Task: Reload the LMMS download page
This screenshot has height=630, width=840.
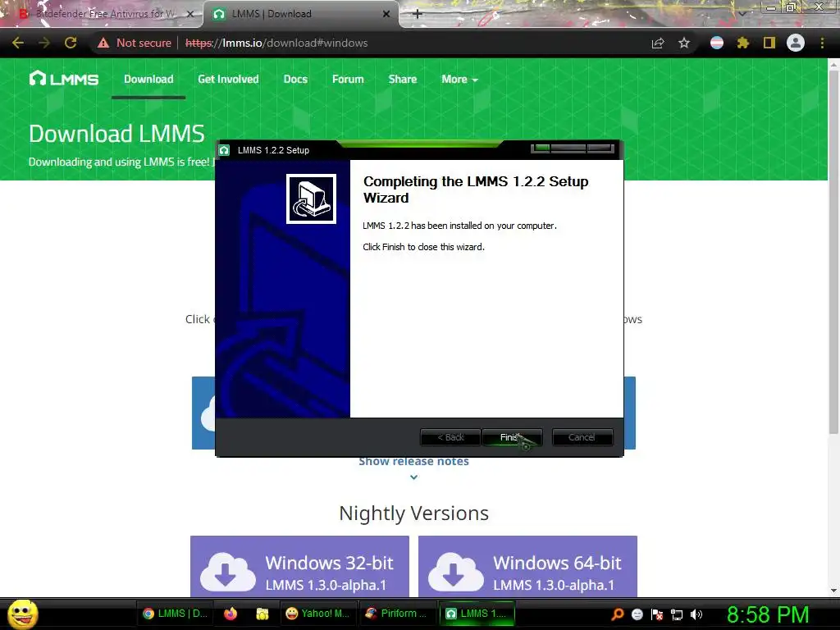Action: pos(71,43)
